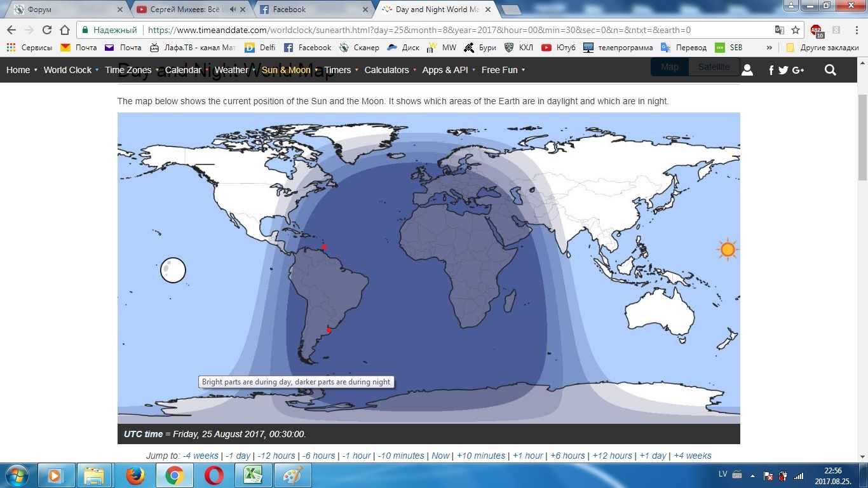The width and height of the screenshot is (868, 488).
Task: Open the КХЛ bookmark
Action: pyautogui.click(x=519, y=48)
